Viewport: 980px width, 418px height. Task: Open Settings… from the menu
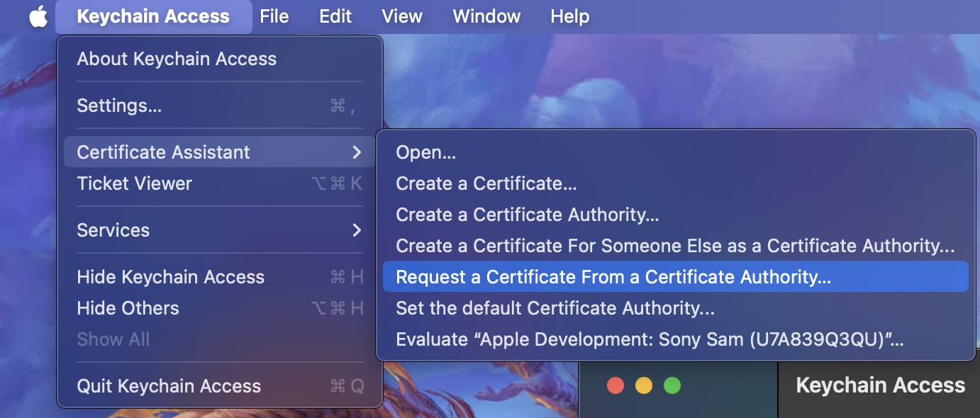(x=219, y=106)
